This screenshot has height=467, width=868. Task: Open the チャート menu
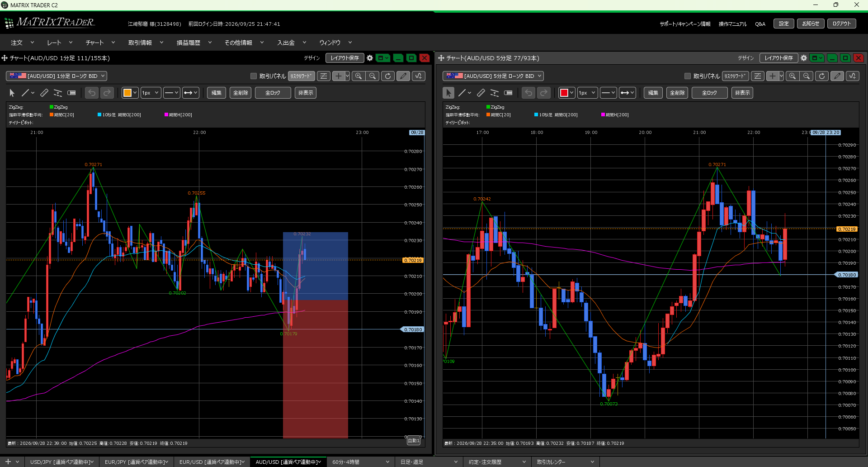tap(100, 43)
